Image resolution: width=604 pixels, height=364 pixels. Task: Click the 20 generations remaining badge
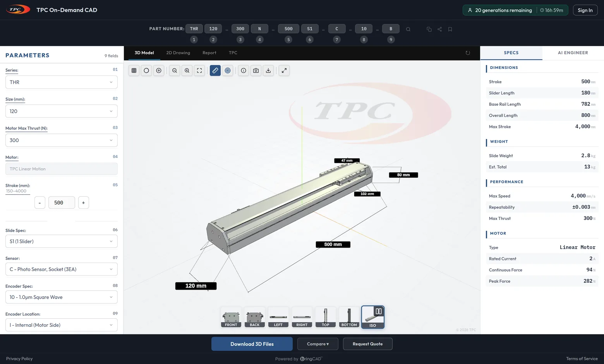pos(515,10)
